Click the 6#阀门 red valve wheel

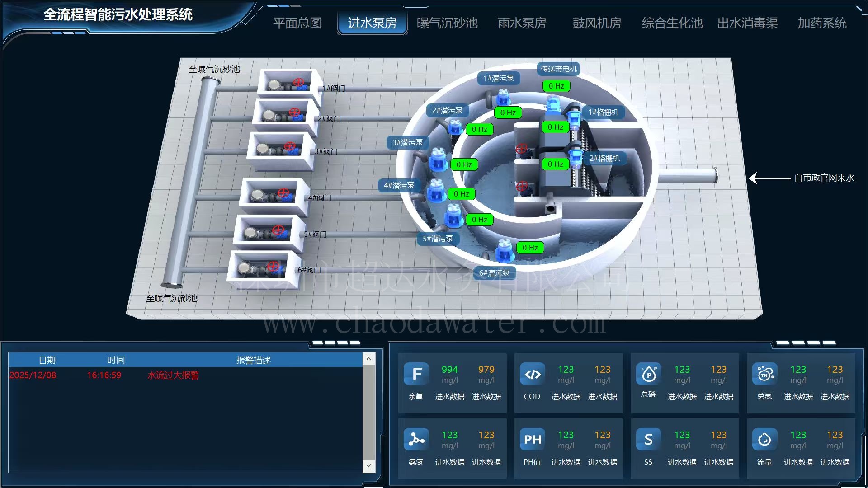coord(273,267)
